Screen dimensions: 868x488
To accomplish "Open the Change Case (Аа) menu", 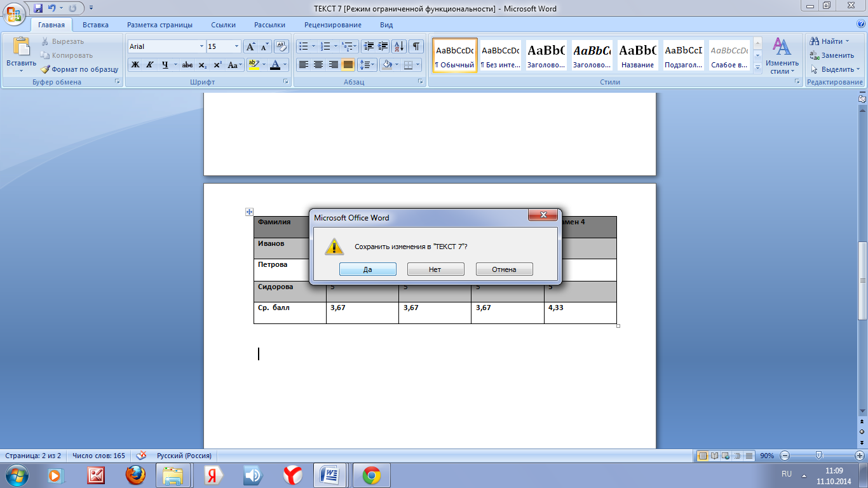I will pos(235,65).
